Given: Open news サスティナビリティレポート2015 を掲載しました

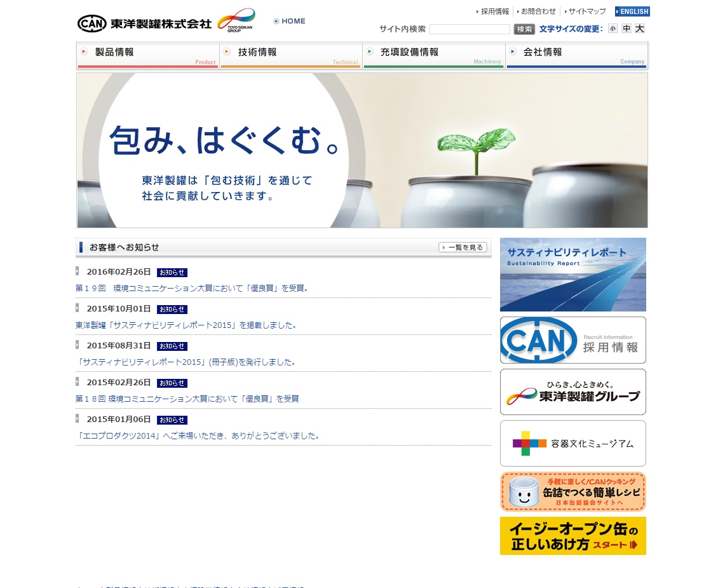Looking at the screenshot, I should coord(186,325).
